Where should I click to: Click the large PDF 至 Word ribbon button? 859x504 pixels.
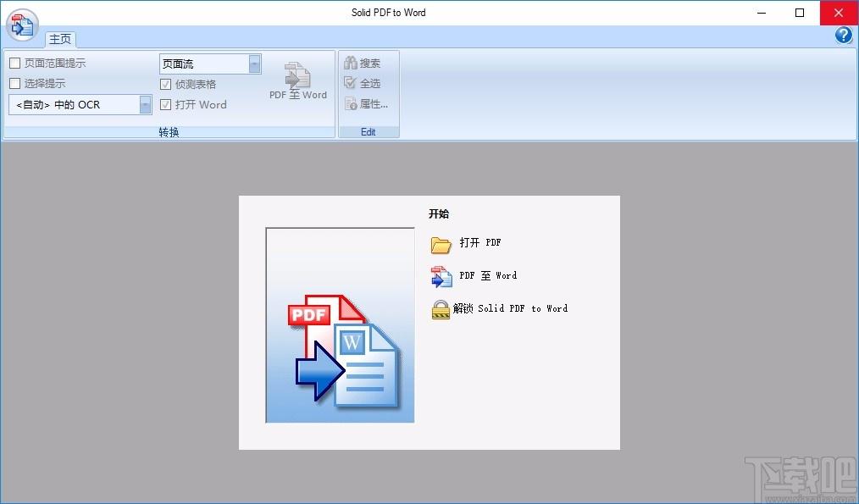[298, 81]
